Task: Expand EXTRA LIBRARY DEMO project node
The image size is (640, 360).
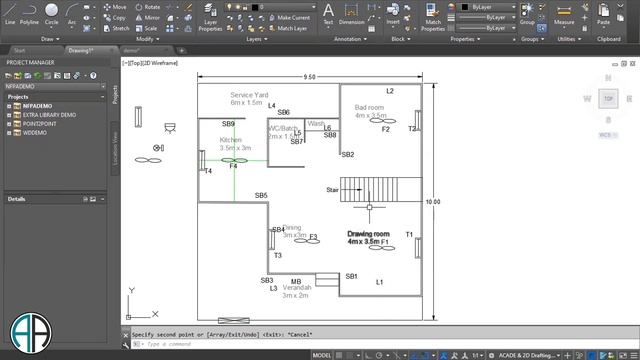Action: click(9, 115)
